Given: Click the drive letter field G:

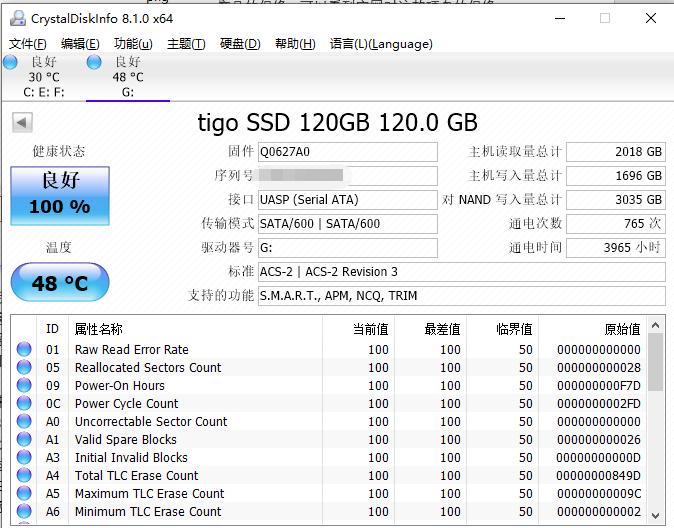Looking at the screenshot, I should pyautogui.click(x=348, y=248).
